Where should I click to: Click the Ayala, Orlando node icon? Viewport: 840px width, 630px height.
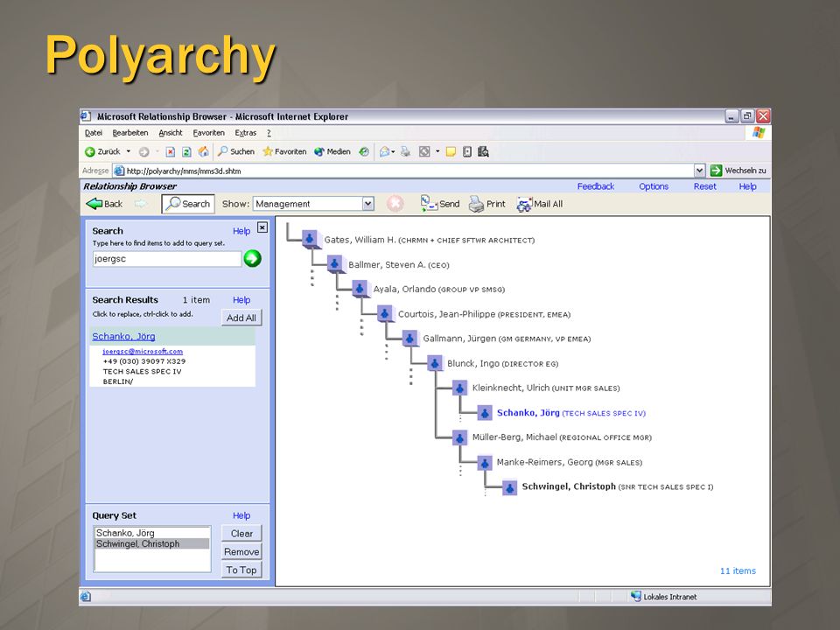[x=360, y=288]
